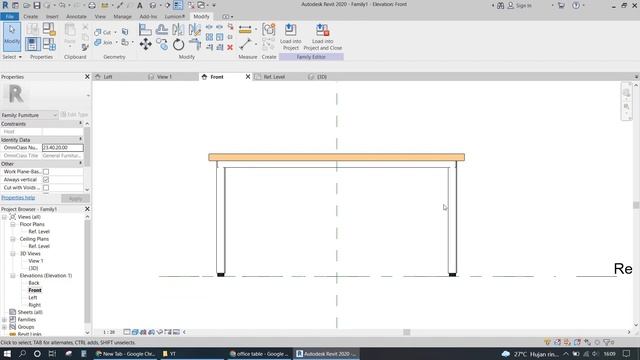Image resolution: width=640 pixels, height=360 pixels.
Task: Choose the Move tool with four arrows
Action: click(x=145, y=44)
